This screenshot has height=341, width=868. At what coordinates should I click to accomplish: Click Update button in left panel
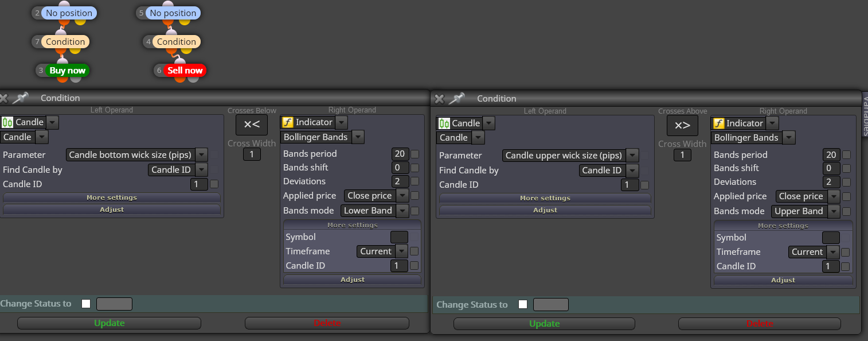109,323
